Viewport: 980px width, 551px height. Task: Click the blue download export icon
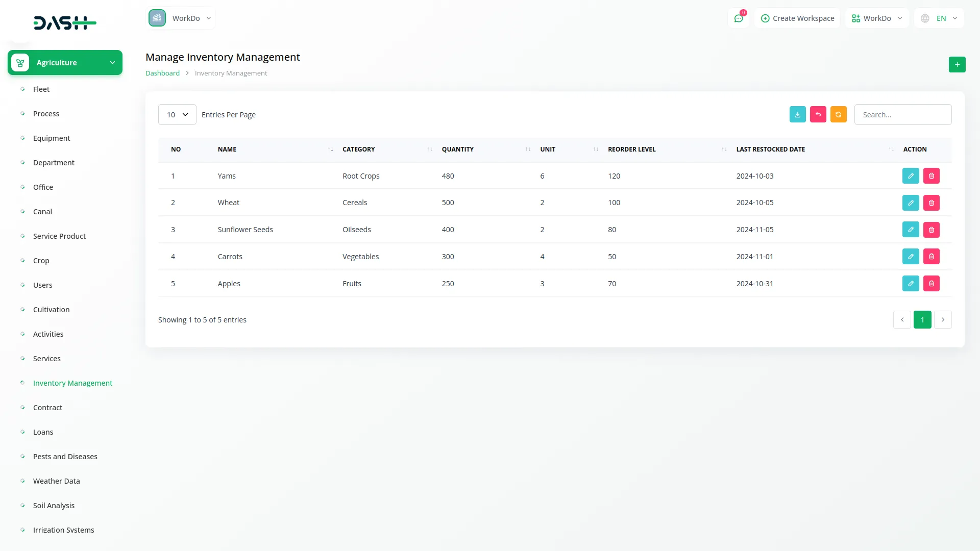pos(797,114)
